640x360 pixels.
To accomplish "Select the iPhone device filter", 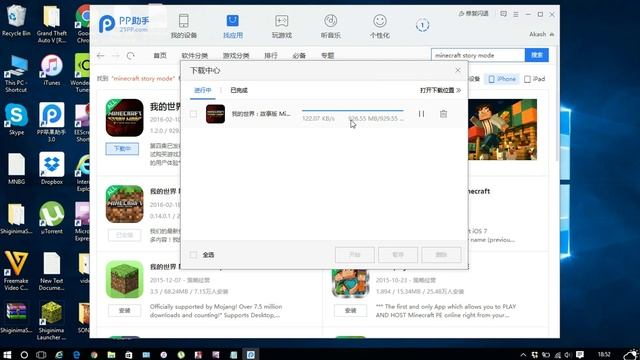I will click(x=502, y=79).
